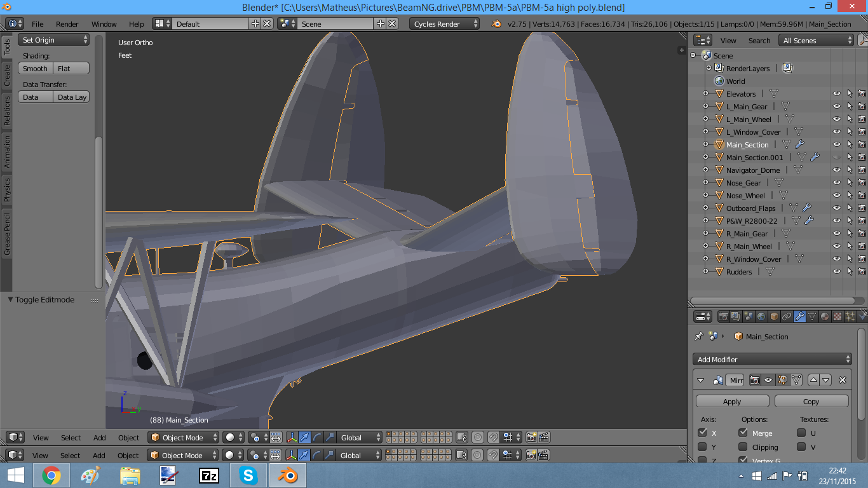The width and height of the screenshot is (868, 488).
Task: Open the Texture properties tab (checker icon)
Action: 837,316
